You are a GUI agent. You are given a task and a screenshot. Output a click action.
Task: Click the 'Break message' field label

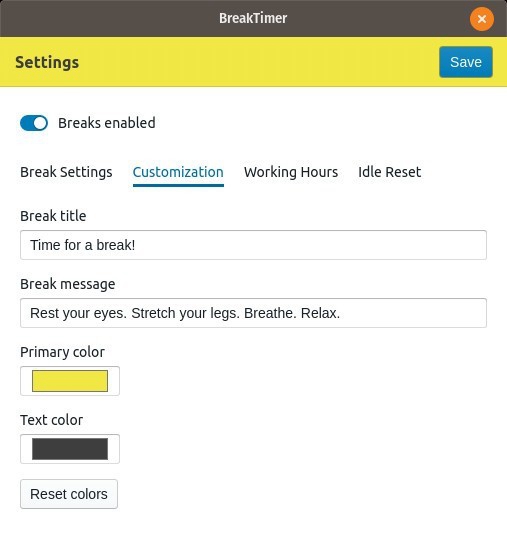[67, 284]
